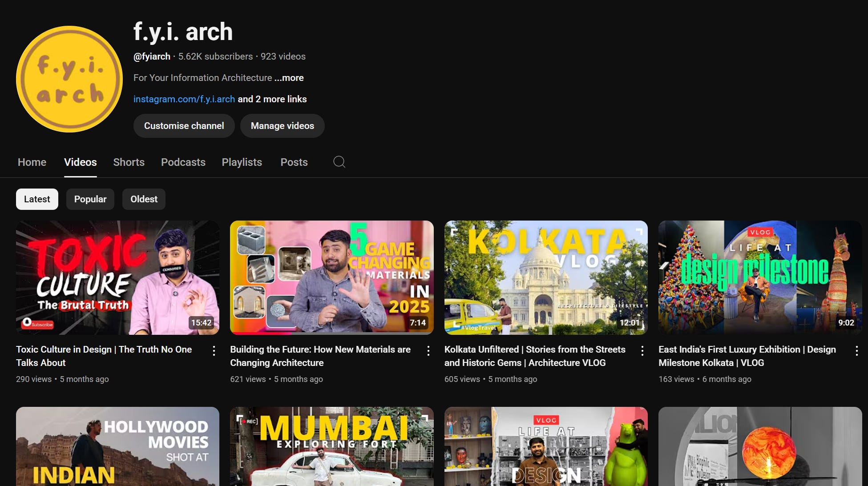Open three-dot menu for East India's Luxury Exhibition video

(x=856, y=351)
